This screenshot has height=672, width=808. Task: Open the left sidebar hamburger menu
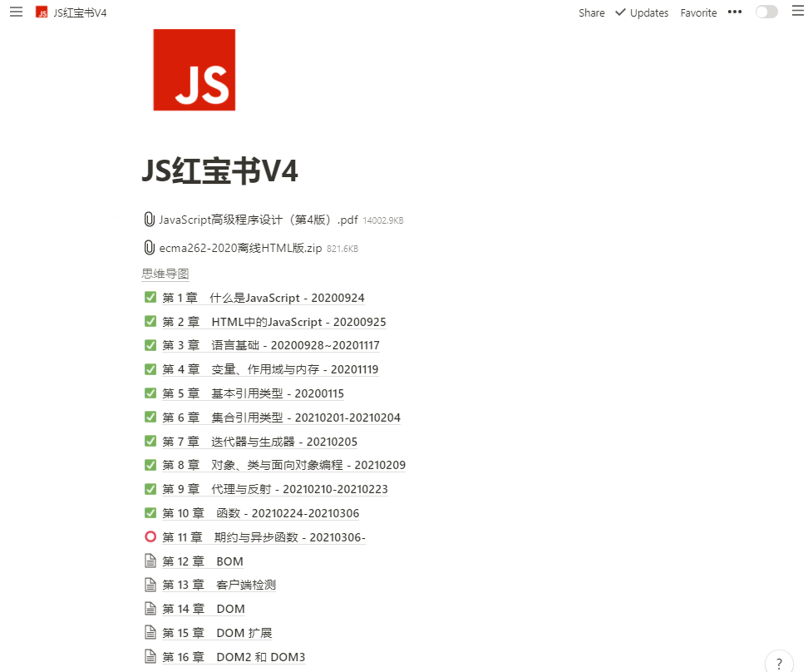(x=15, y=12)
